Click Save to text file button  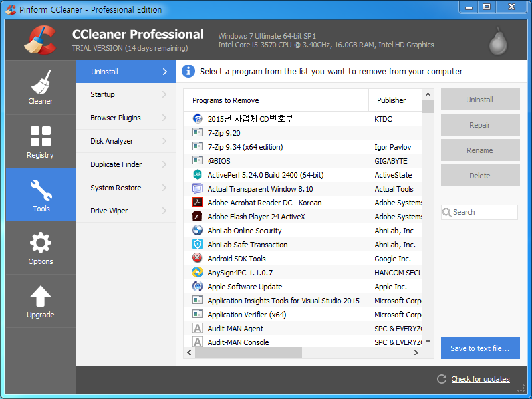480,348
